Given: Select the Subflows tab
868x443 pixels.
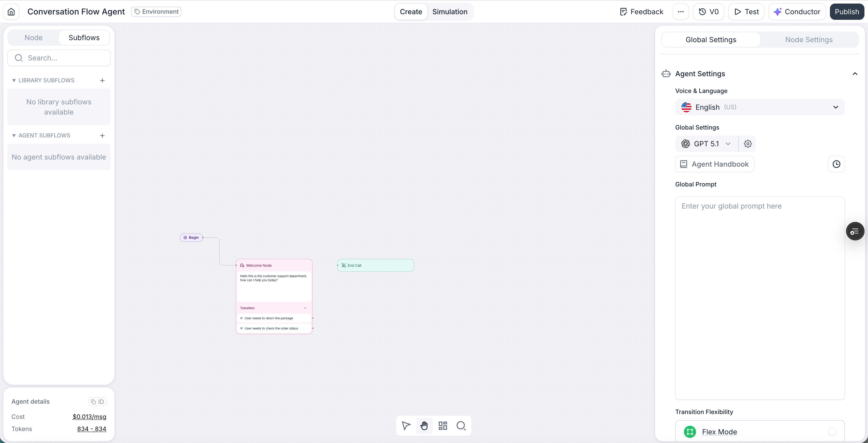Looking at the screenshot, I should click(x=84, y=38).
